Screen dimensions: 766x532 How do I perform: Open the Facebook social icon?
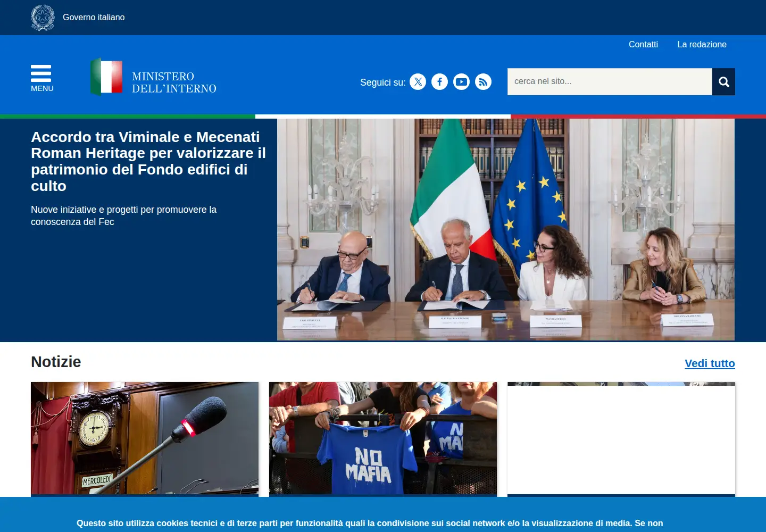pos(439,81)
